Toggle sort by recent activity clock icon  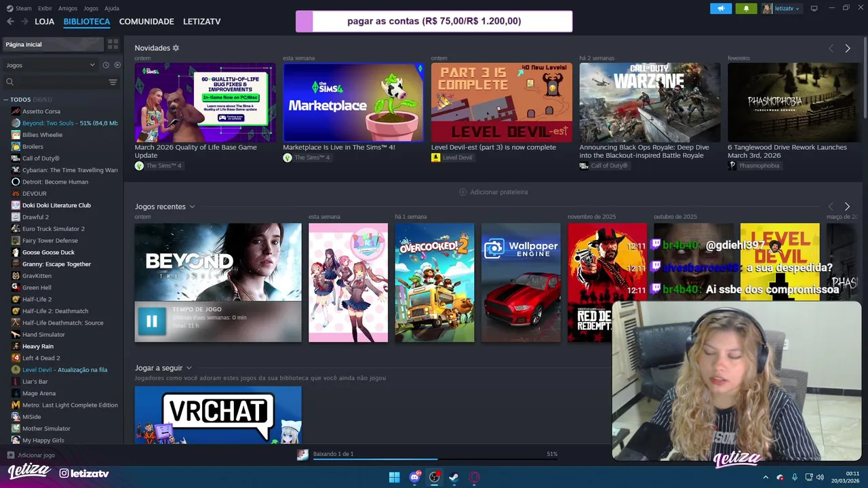(x=106, y=65)
